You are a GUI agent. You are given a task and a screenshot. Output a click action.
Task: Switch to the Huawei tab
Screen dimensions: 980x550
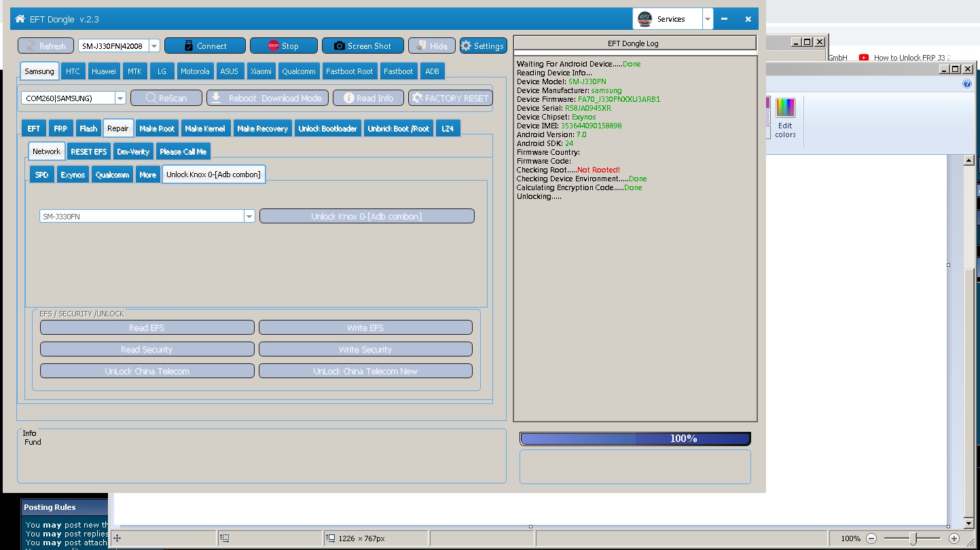[x=104, y=71]
